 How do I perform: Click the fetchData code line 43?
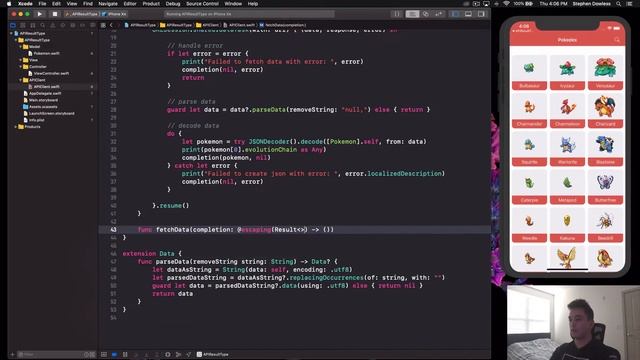pos(294,229)
